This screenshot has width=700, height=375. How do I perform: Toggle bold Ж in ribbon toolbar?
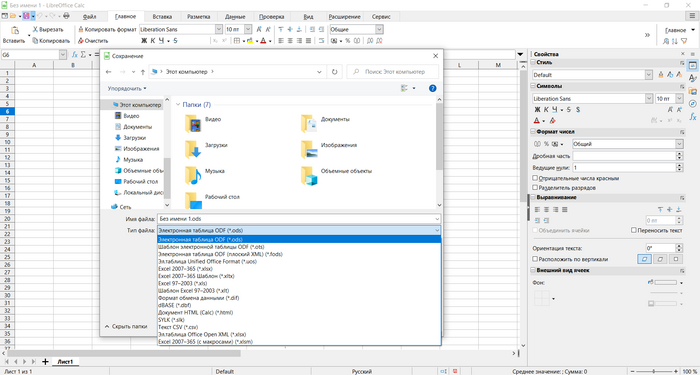[144, 41]
